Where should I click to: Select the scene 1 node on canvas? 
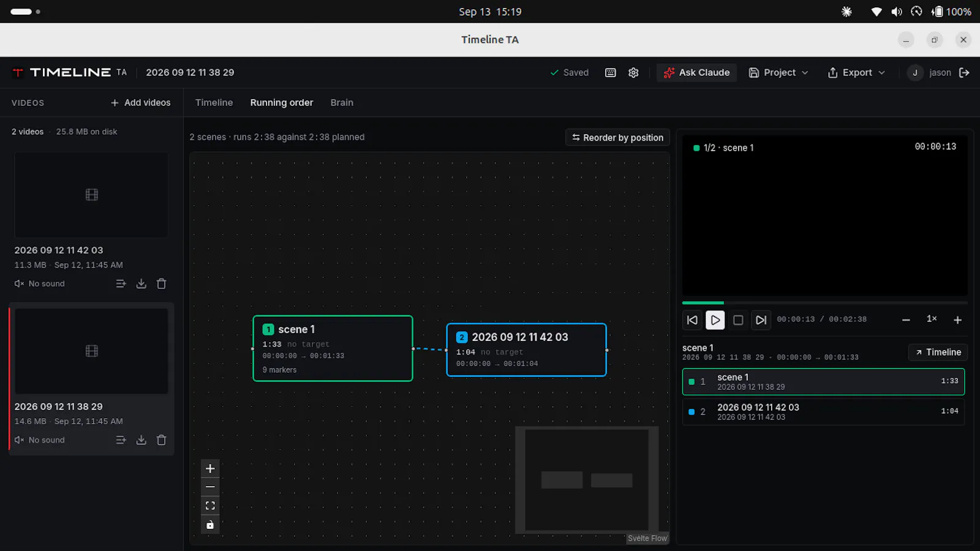(x=333, y=348)
